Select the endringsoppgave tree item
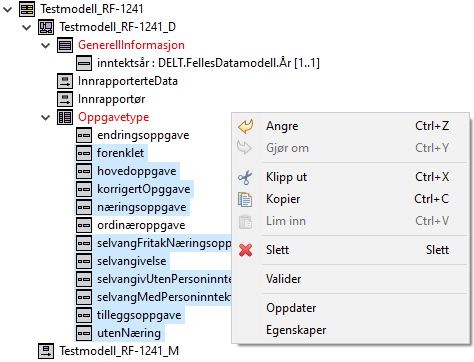The width and height of the screenshot is (474, 362). 143,135
